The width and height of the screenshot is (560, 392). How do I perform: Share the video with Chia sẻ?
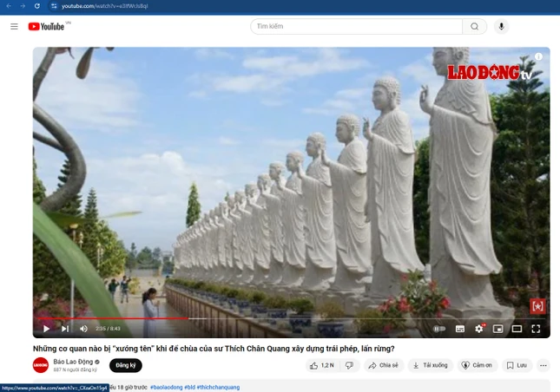pos(384,365)
